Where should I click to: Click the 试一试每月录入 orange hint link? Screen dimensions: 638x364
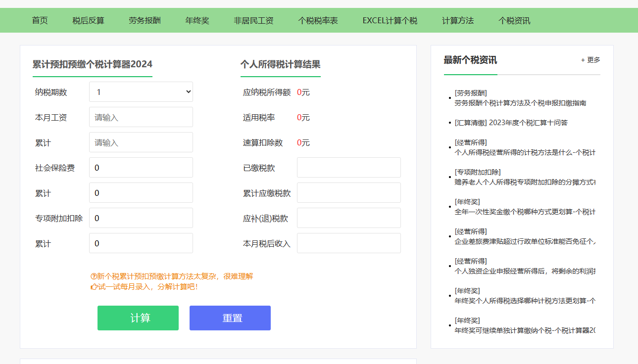pos(145,286)
